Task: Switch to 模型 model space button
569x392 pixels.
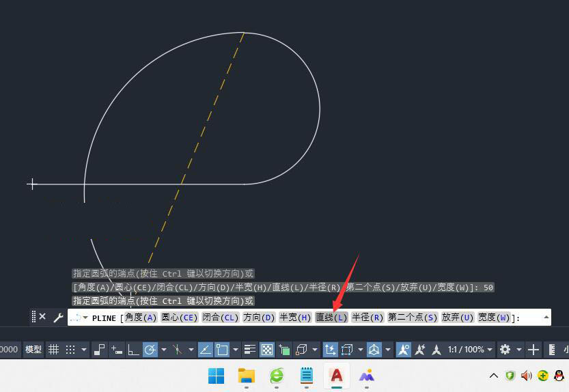Action: click(33, 350)
